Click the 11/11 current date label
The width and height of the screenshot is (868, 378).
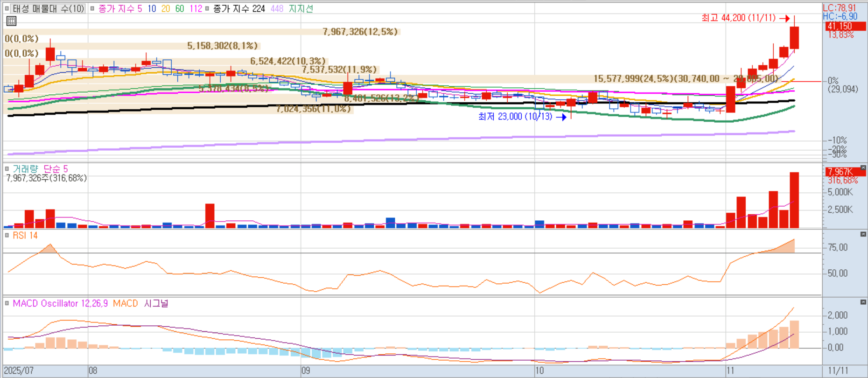[838, 371]
